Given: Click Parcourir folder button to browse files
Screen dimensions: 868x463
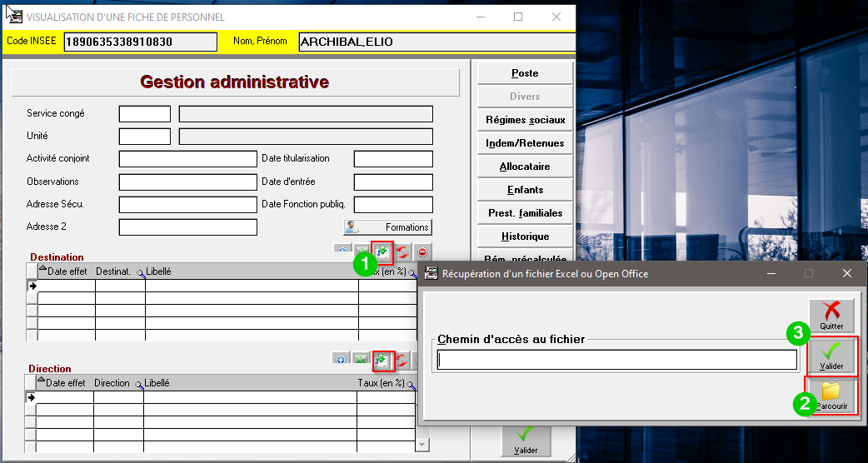Looking at the screenshot, I should tap(831, 396).
